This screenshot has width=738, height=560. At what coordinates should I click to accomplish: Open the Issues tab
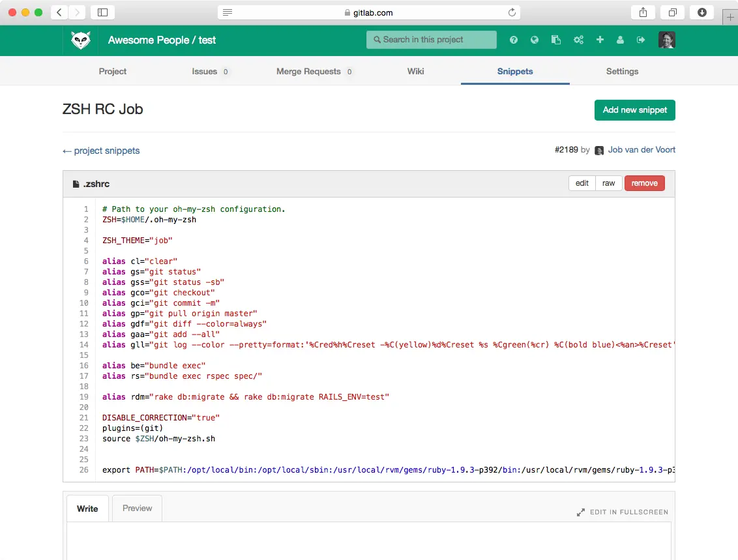[x=210, y=72]
